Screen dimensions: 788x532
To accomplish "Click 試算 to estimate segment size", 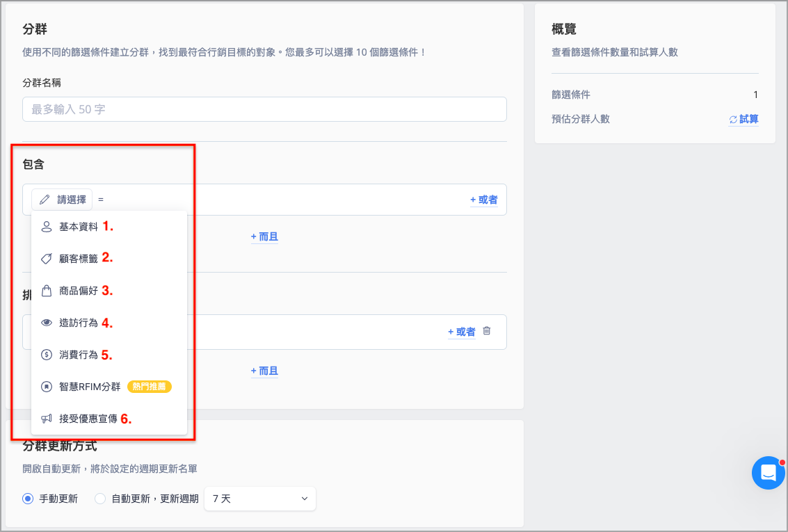I will pyautogui.click(x=743, y=120).
